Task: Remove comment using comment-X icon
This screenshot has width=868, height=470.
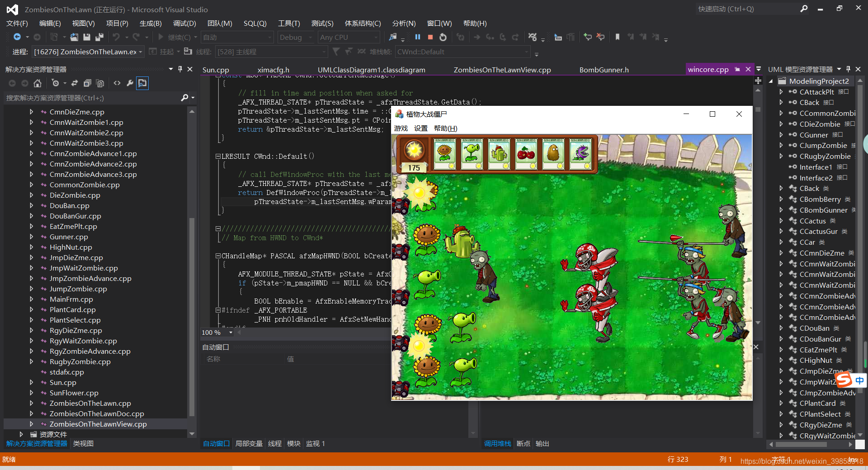Action: coord(600,37)
